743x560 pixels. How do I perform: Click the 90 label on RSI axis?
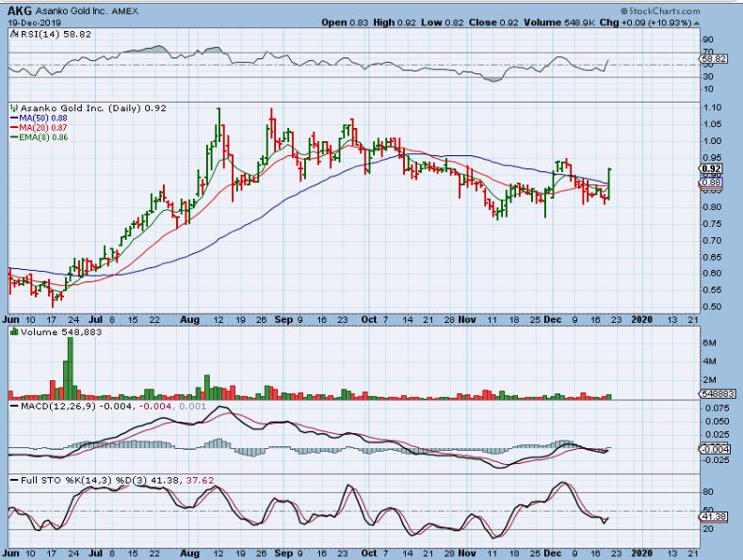click(709, 40)
